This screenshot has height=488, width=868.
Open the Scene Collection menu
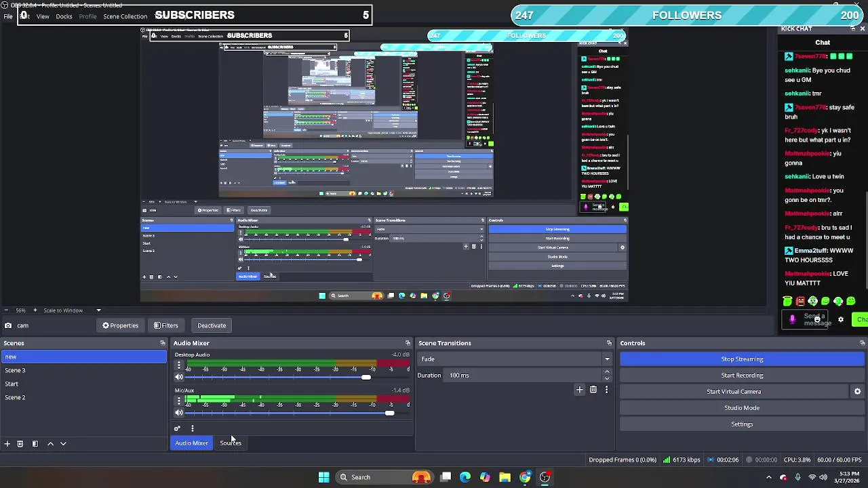125,16
